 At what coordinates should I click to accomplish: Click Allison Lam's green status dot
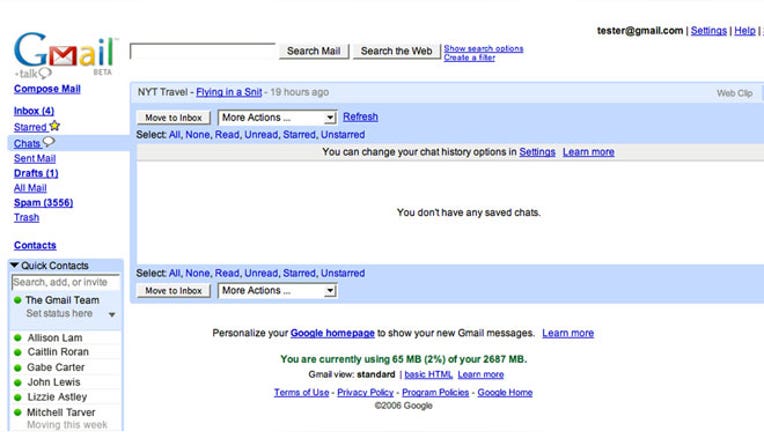[x=18, y=338]
